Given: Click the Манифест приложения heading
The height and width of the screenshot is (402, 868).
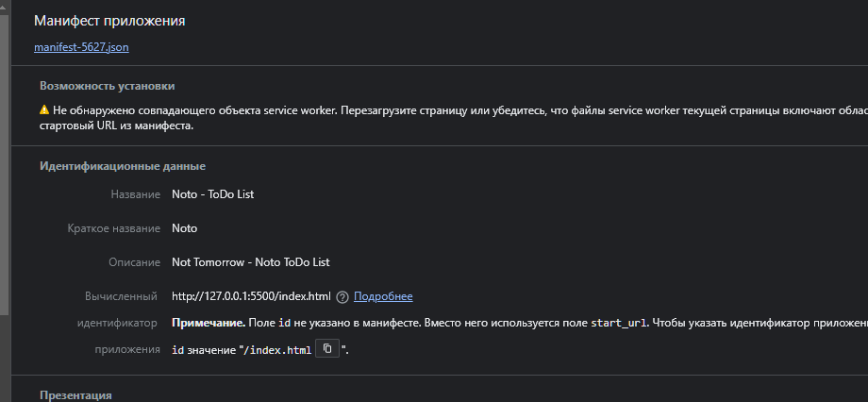Looking at the screenshot, I should [x=109, y=21].
